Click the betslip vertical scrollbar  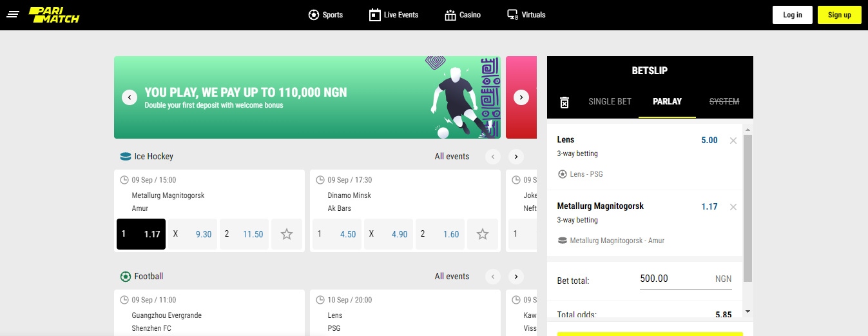(x=747, y=206)
